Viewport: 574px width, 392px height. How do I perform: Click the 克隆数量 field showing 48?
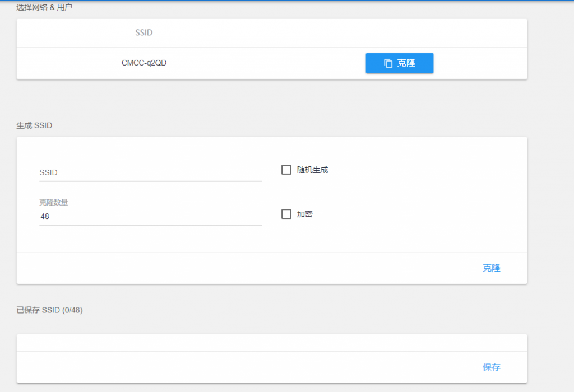(x=150, y=216)
